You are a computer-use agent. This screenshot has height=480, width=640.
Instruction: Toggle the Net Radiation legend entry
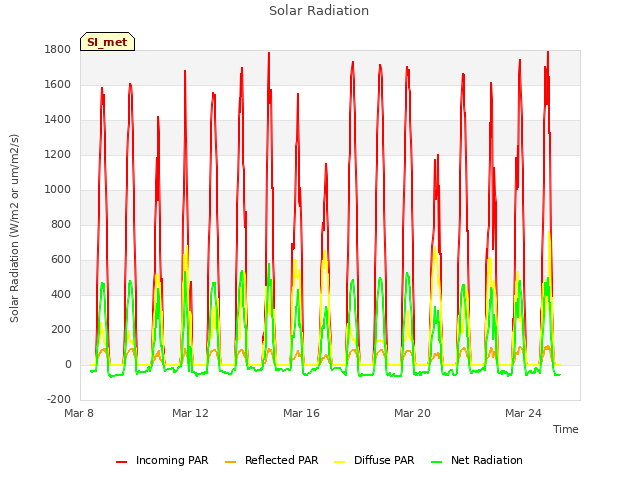coord(477,460)
